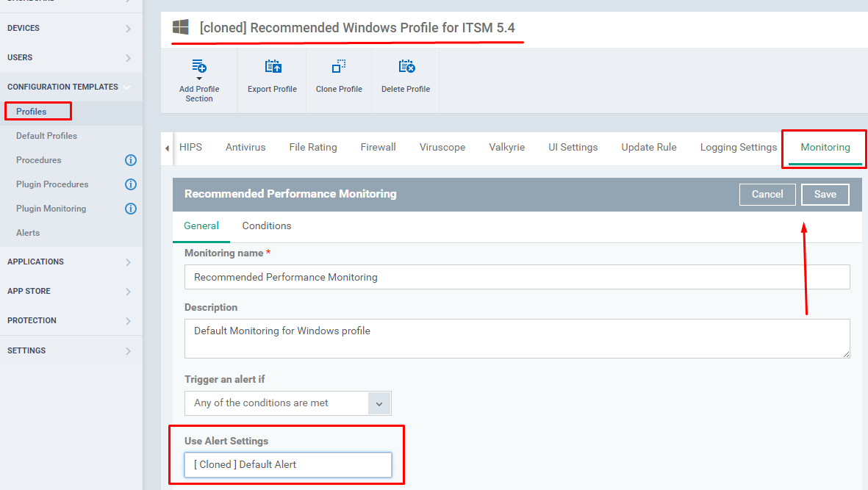Open Plugin Monitoring in the sidebar

click(51, 209)
